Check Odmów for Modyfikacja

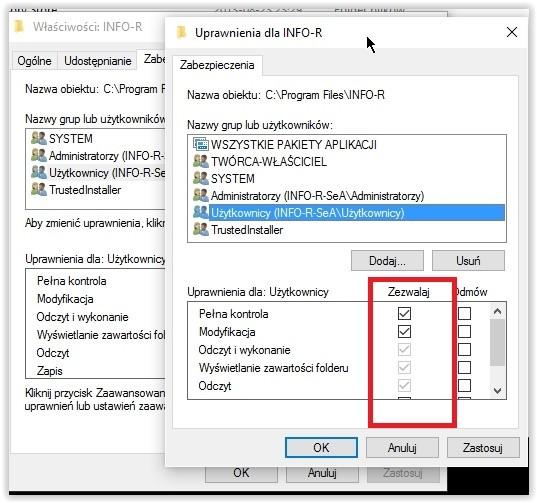(x=464, y=331)
